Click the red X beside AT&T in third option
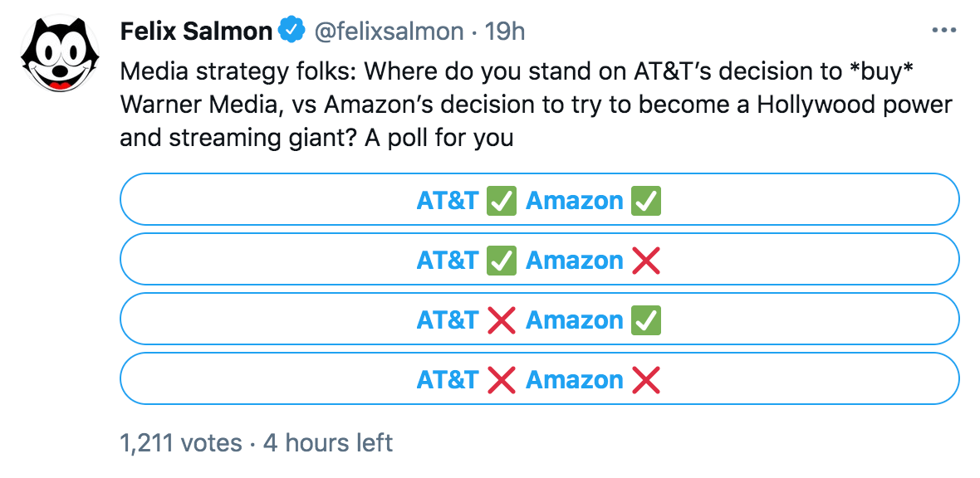Screen dimensions: 980x478 [x=502, y=319]
